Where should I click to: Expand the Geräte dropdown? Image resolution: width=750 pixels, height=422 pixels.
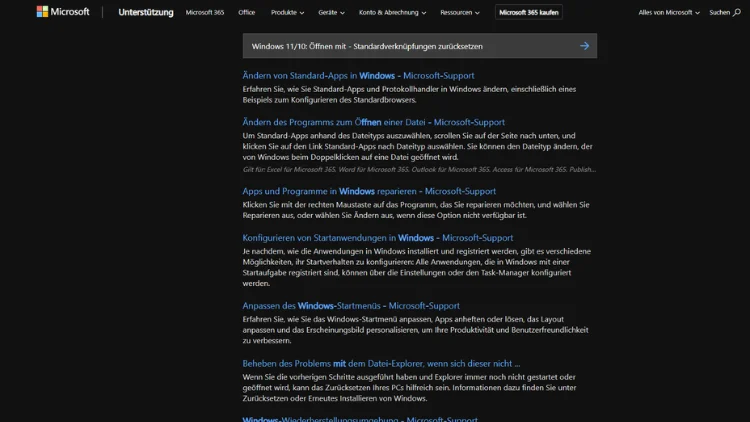point(331,12)
